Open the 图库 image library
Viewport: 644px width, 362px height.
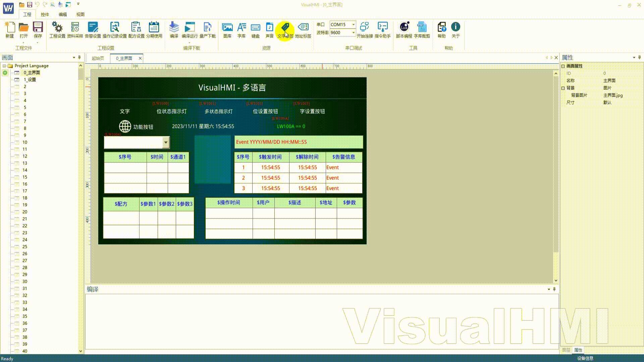click(227, 30)
